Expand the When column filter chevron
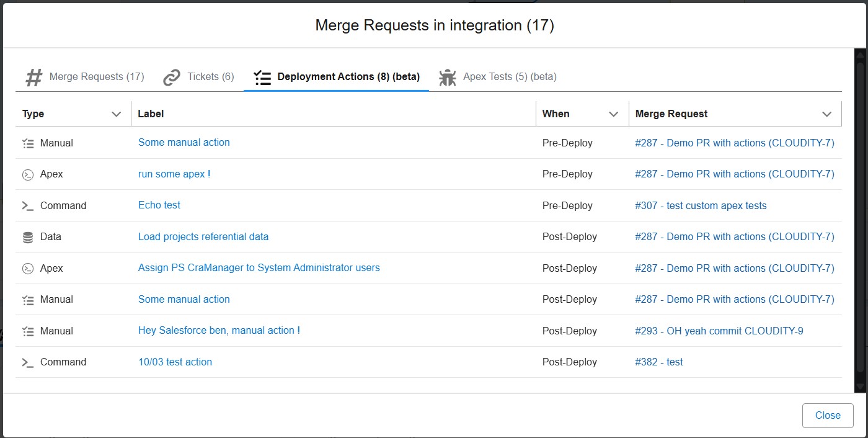 (614, 114)
